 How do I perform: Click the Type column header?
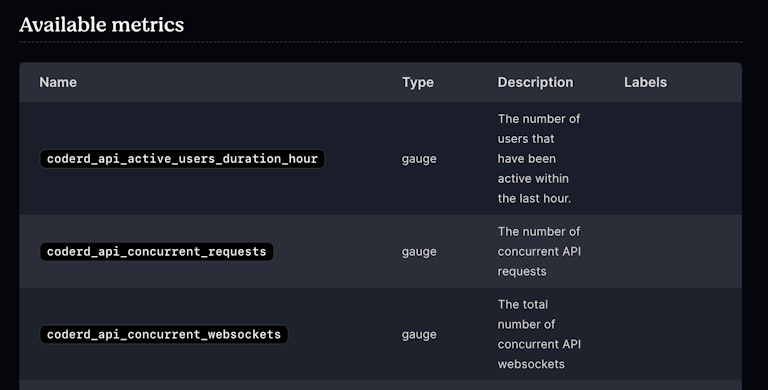click(x=418, y=82)
